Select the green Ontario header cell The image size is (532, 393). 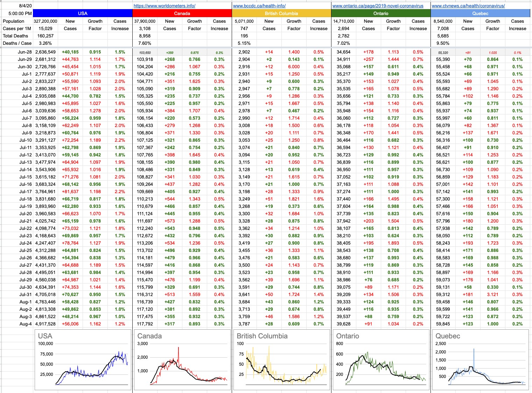381,13
